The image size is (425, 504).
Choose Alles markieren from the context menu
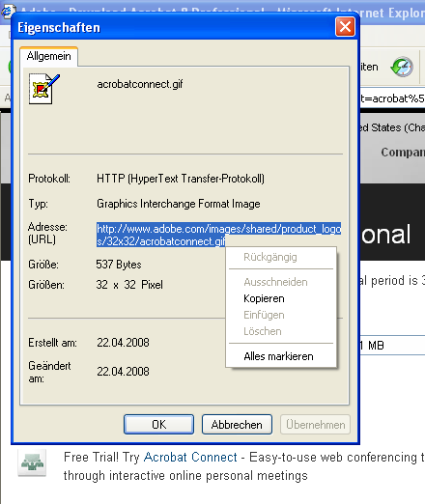coord(278,356)
